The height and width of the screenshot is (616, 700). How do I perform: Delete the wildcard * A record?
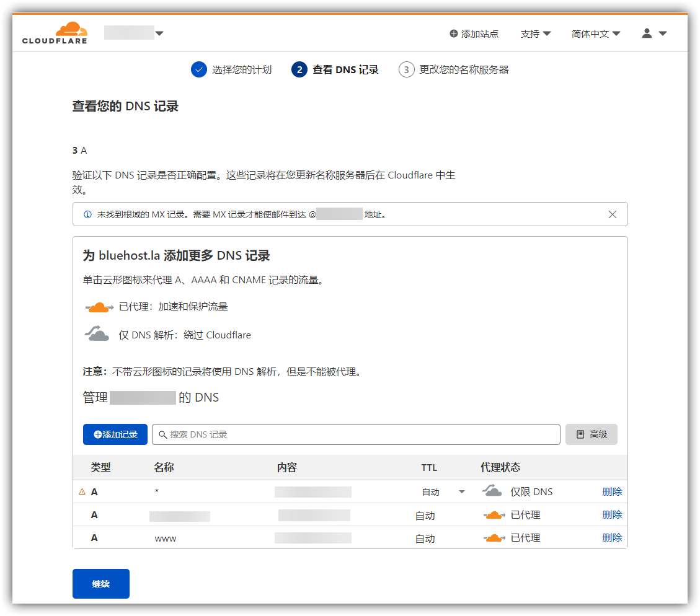612,491
